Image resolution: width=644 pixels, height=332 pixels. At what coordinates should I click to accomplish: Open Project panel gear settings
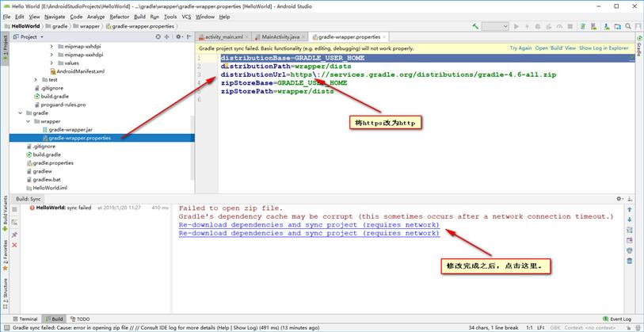point(179,36)
